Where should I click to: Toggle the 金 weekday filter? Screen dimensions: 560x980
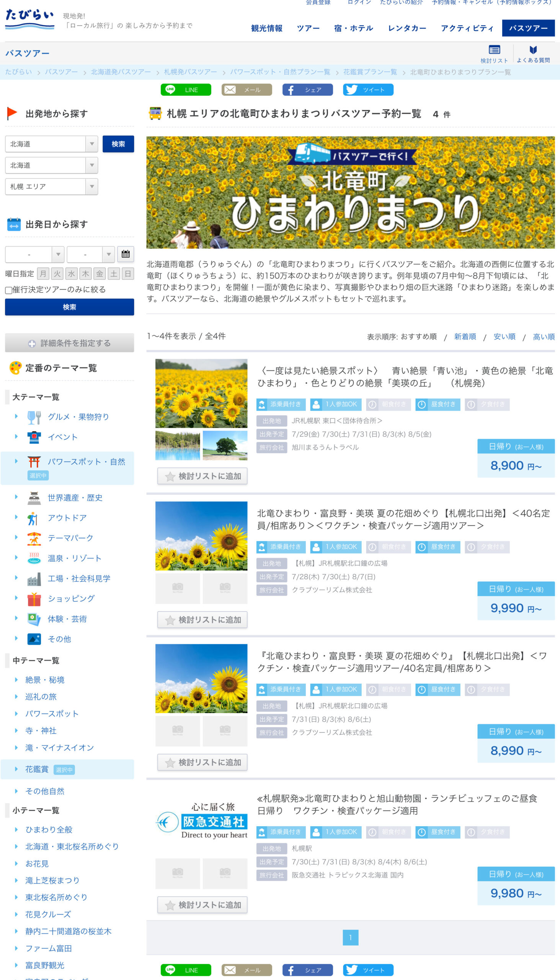pos(100,274)
